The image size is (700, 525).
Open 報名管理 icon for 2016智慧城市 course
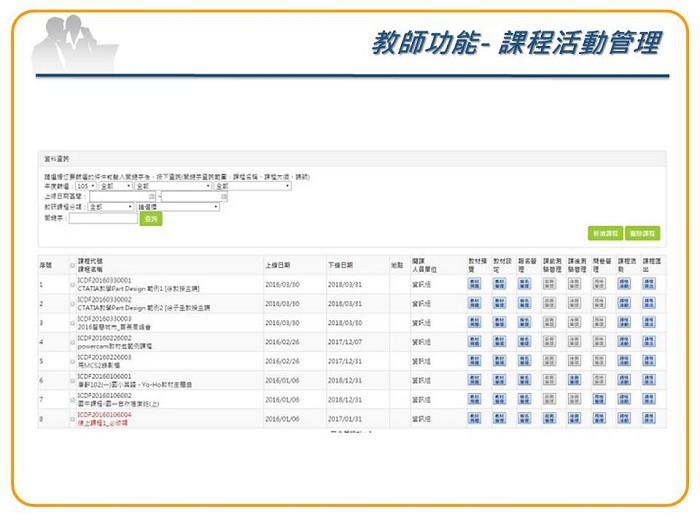tap(524, 323)
